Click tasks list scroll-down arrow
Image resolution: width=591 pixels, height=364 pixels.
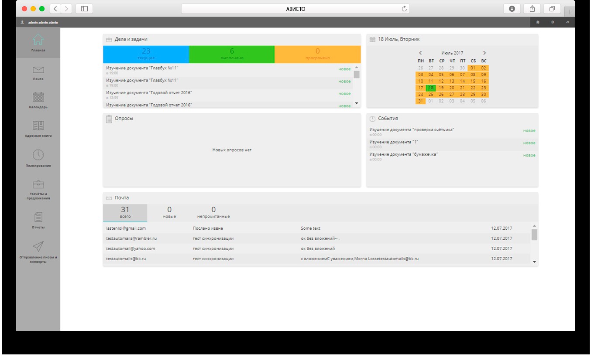coord(356,103)
